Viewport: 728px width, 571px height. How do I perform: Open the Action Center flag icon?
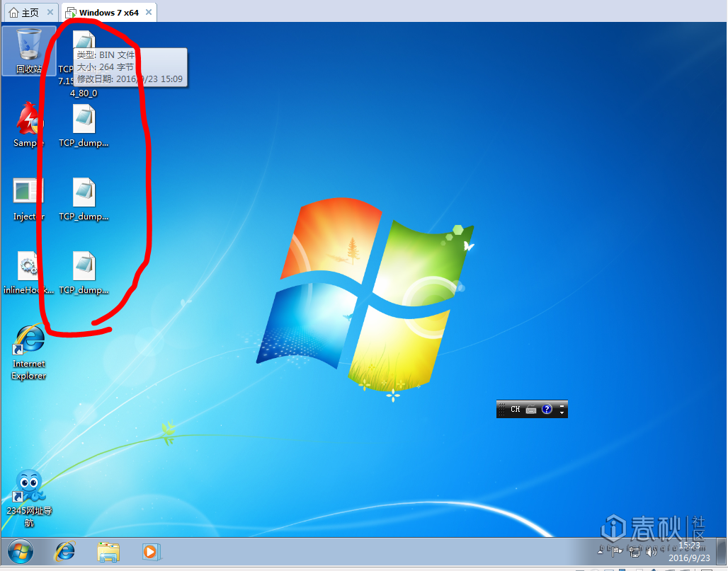(x=617, y=551)
